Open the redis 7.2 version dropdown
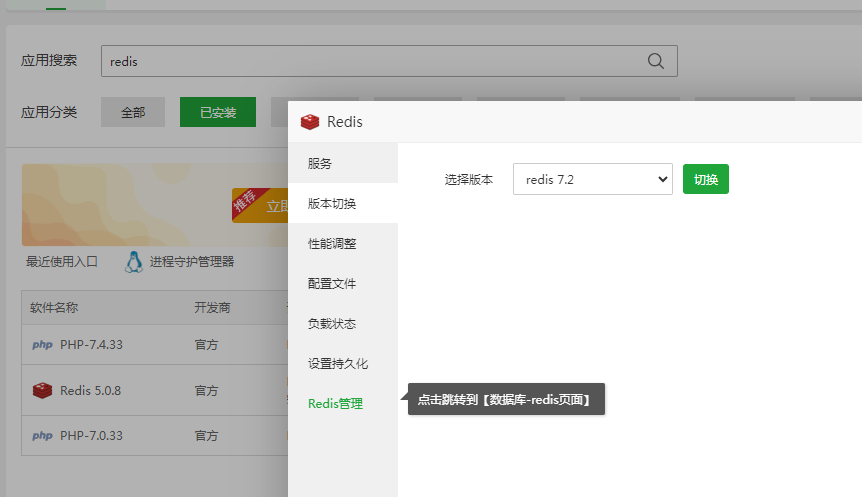The width and height of the screenshot is (862, 497). coord(593,179)
